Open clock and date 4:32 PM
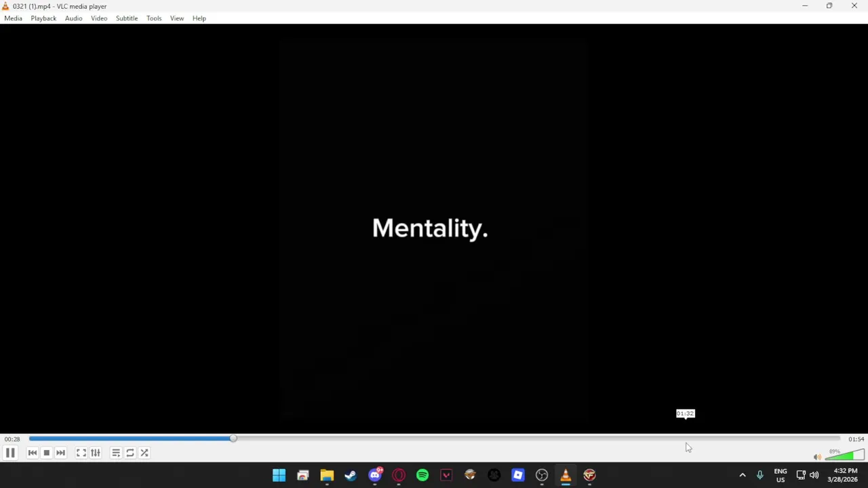 click(843, 475)
